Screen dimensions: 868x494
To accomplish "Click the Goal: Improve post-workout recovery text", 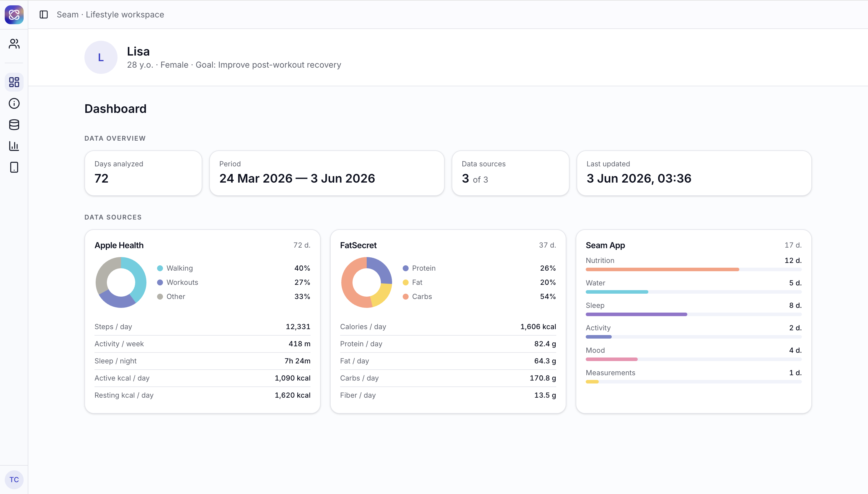I will point(268,65).
